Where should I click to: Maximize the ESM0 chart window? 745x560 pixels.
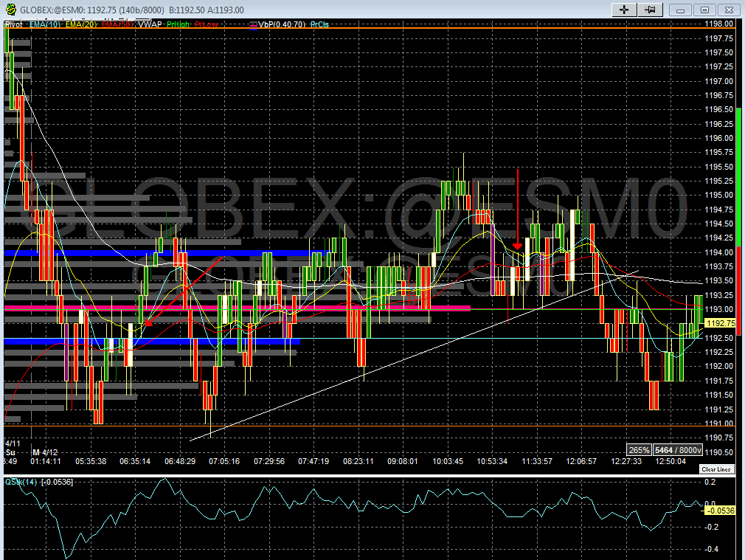click(x=704, y=10)
